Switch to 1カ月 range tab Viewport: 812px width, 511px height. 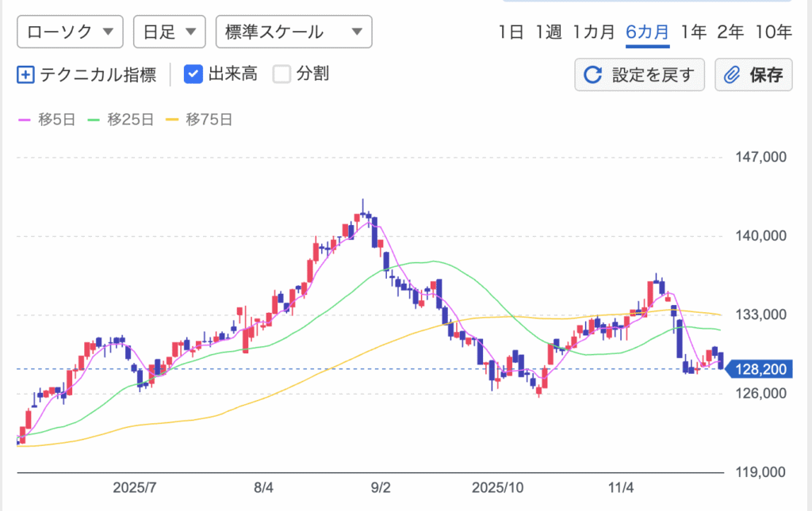[x=594, y=32]
